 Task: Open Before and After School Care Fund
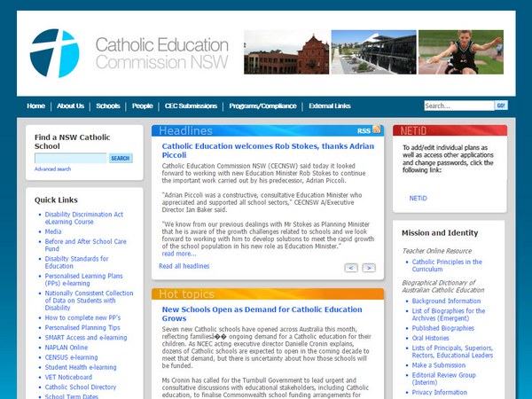85,245
